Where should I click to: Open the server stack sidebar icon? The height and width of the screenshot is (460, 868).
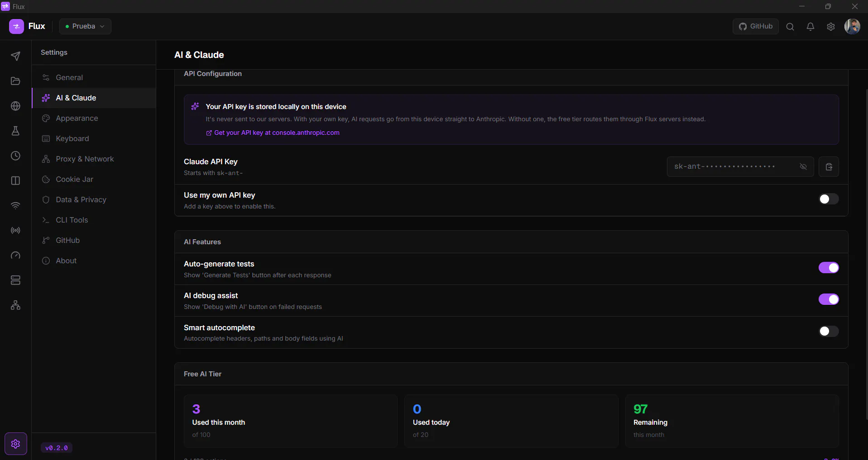click(x=15, y=280)
